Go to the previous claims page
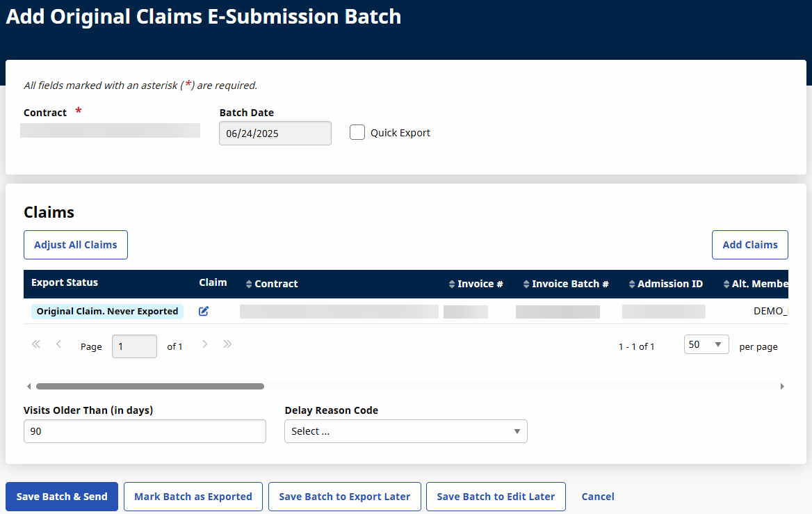812x514 pixels. coord(59,344)
